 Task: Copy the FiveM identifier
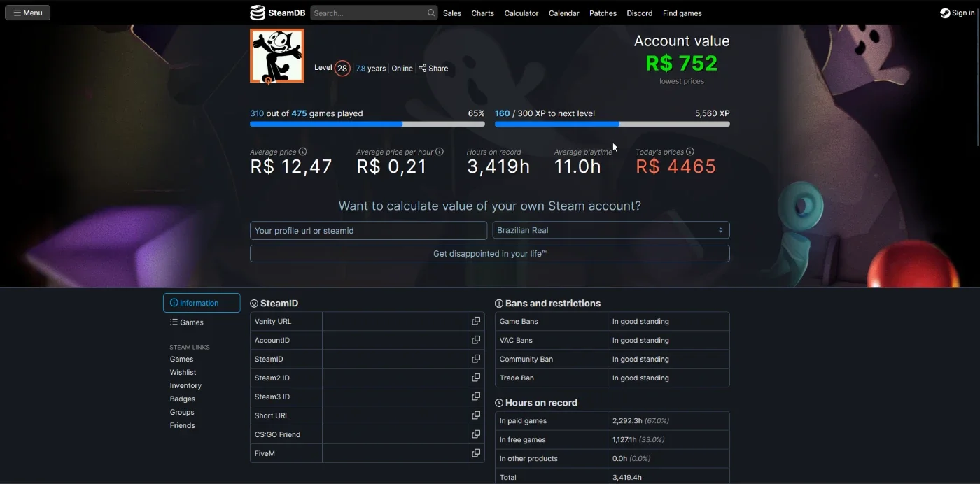(x=476, y=453)
